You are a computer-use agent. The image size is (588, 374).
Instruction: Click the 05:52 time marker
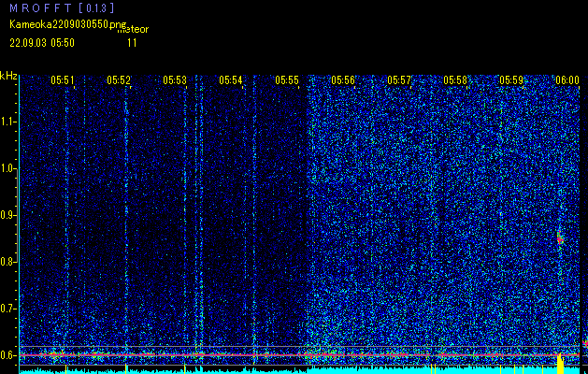coord(119,80)
